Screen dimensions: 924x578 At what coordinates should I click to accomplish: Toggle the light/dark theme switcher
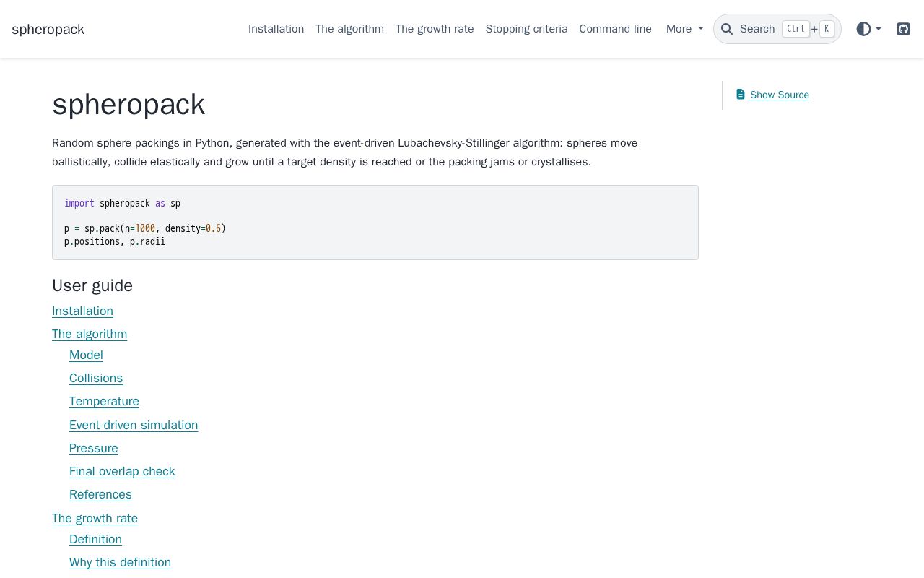coord(868,29)
